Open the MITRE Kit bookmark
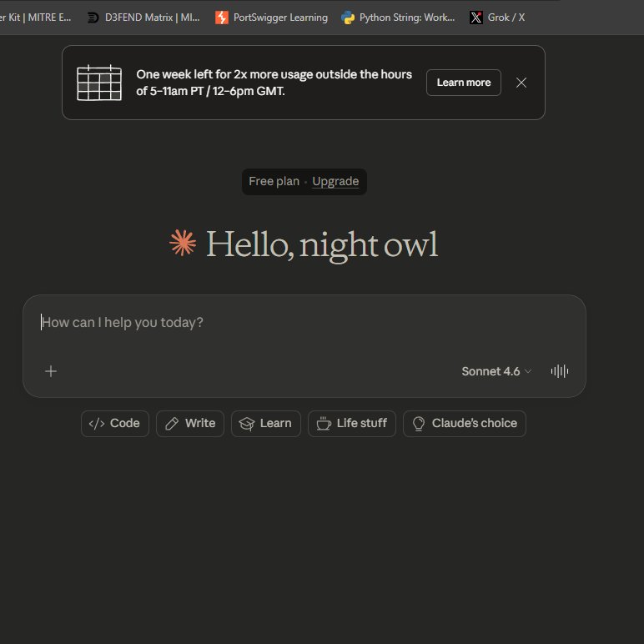The width and height of the screenshot is (644, 644). tap(35, 18)
